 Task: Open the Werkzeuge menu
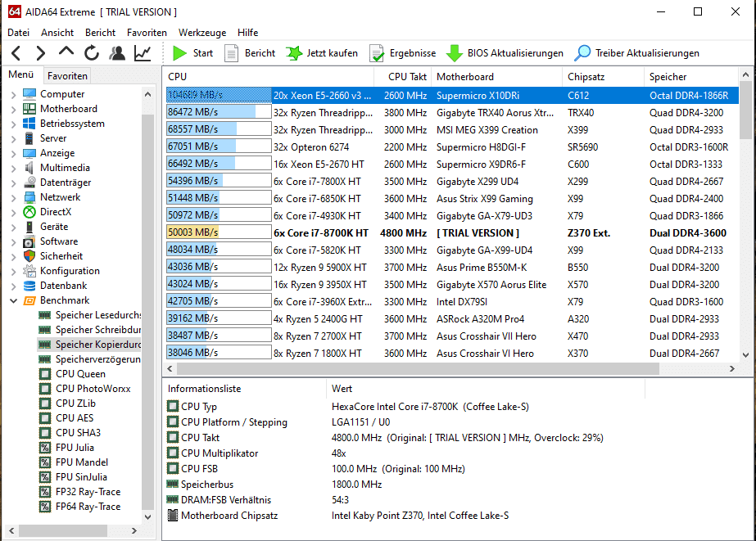click(x=202, y=32)
